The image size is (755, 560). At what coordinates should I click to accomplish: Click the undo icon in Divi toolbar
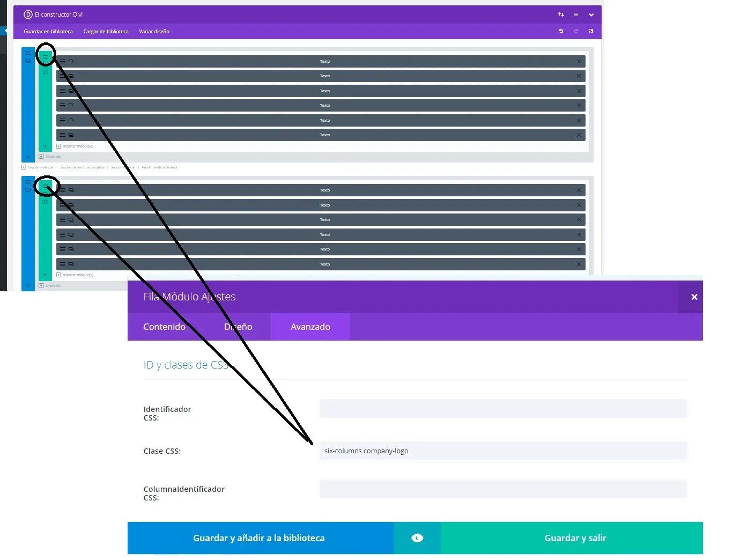coord(561,32)
